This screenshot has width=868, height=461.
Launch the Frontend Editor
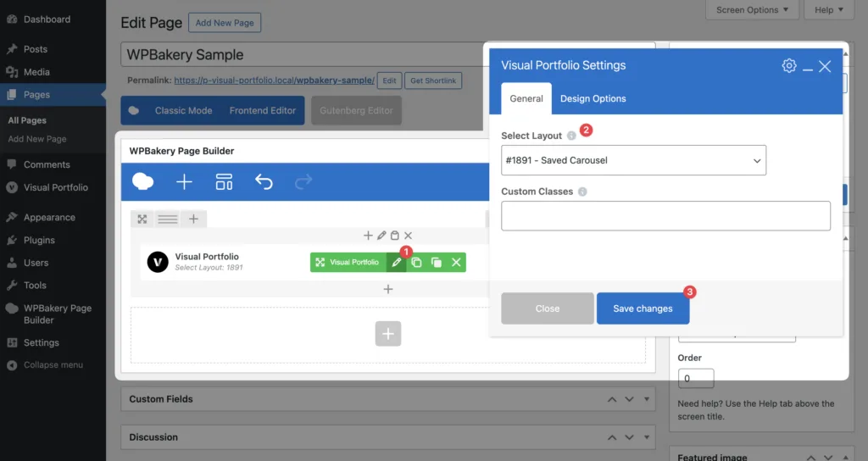(263, 111)
